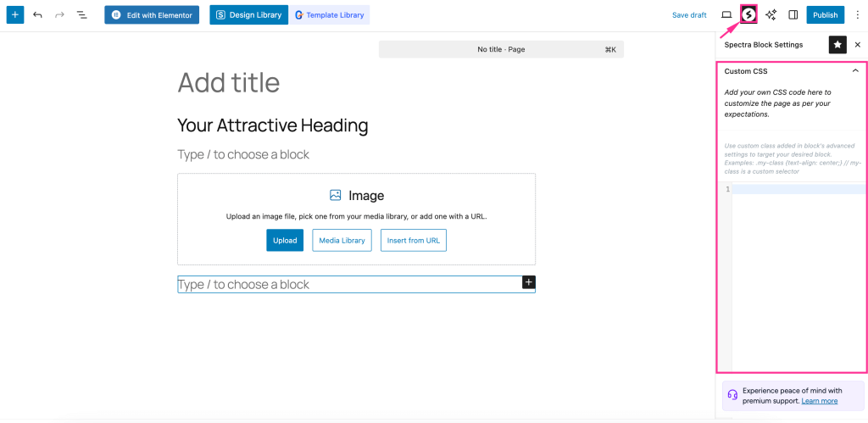Open Spectra Block Settings icon

[x=748, y=14]
